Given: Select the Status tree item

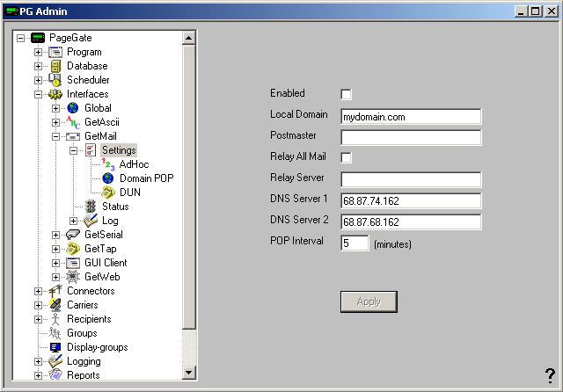Looking at the screenshot, I should (115, 207).
